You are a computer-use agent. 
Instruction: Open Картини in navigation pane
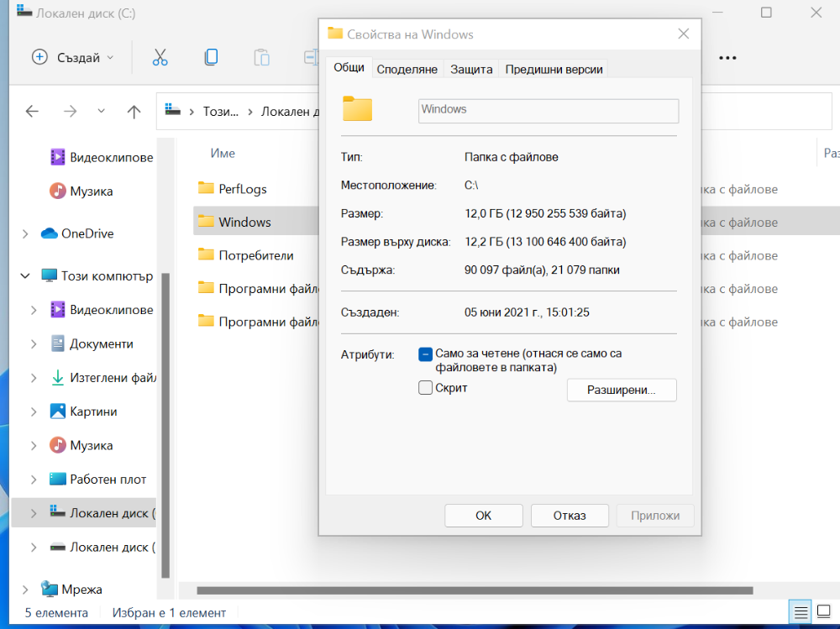click(x=83, y=411)
